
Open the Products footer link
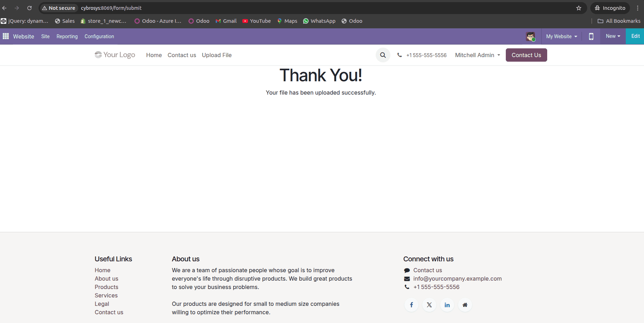[x=106, y=287]
